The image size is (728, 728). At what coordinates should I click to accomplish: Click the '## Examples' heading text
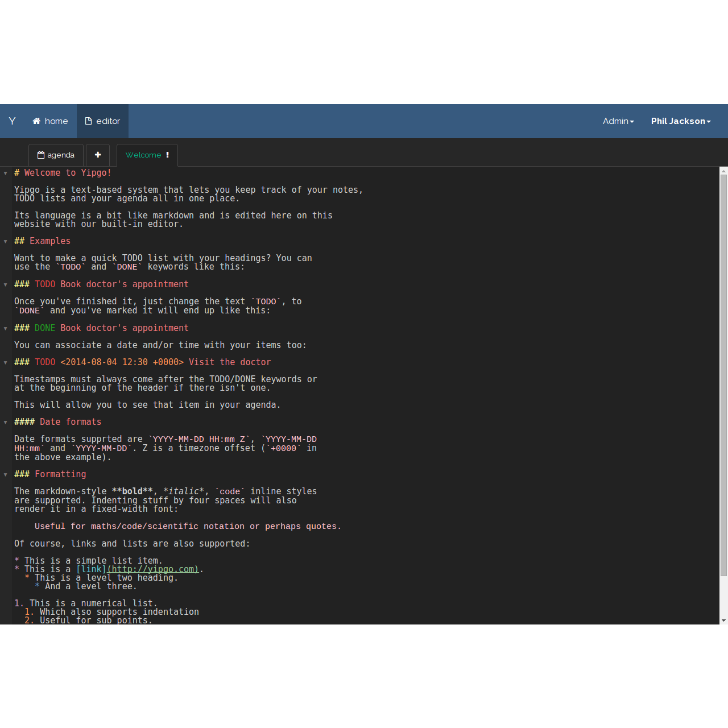click(42, 241)
